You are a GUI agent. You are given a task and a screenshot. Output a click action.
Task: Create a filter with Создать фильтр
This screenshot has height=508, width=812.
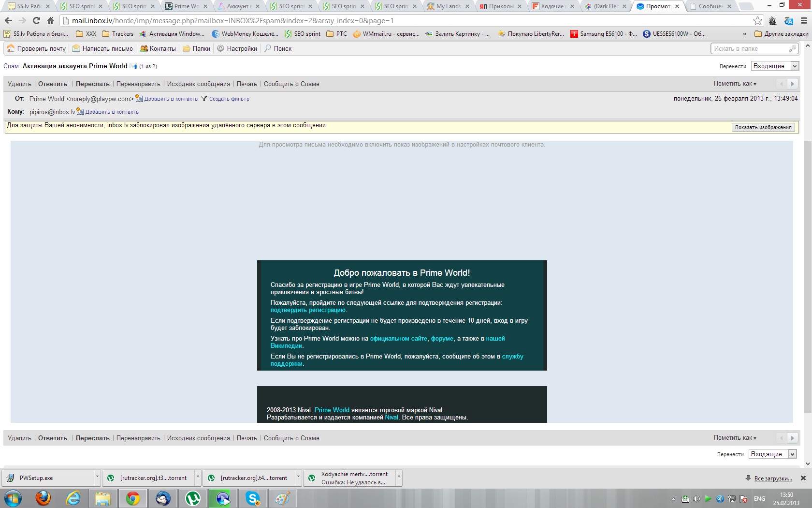(x=225, y=99)
